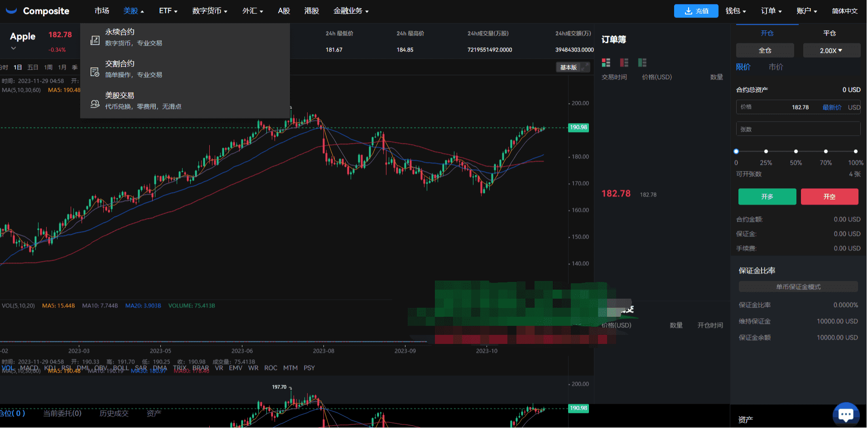
Task: Open the 港股 menu item
Action: coord(312,11)
